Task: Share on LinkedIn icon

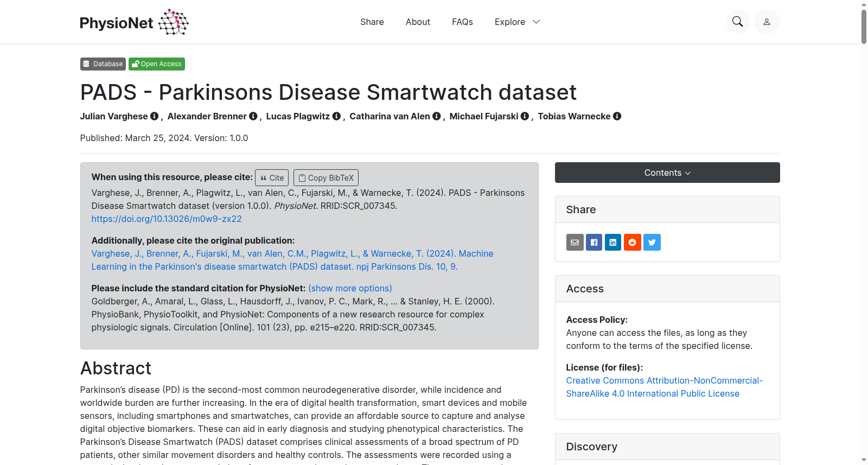Action: click(613, 243)
